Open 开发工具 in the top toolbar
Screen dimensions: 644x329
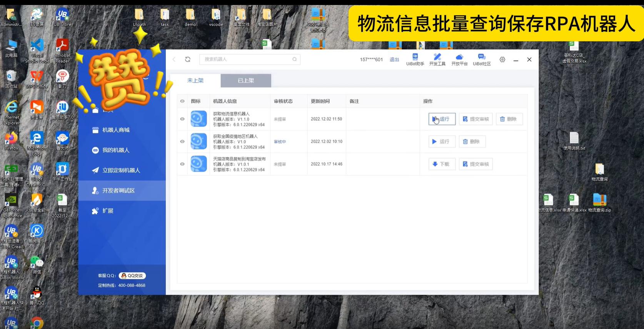coord(437,60)
